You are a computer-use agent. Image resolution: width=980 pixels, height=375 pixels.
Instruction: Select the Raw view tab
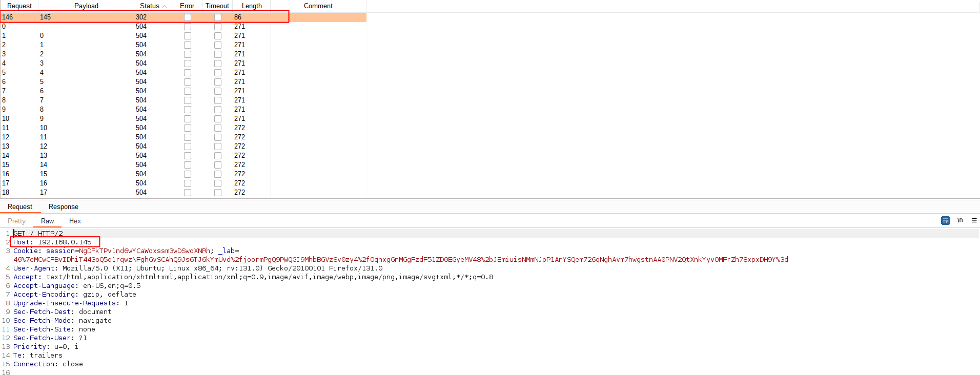[x=47, y=221]
